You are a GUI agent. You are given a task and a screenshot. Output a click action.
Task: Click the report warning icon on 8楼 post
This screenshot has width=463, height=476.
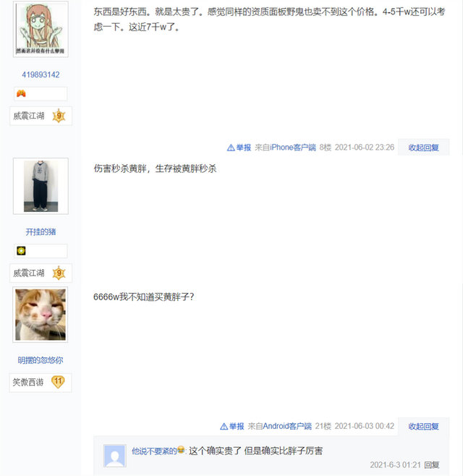tap(231, 148)
